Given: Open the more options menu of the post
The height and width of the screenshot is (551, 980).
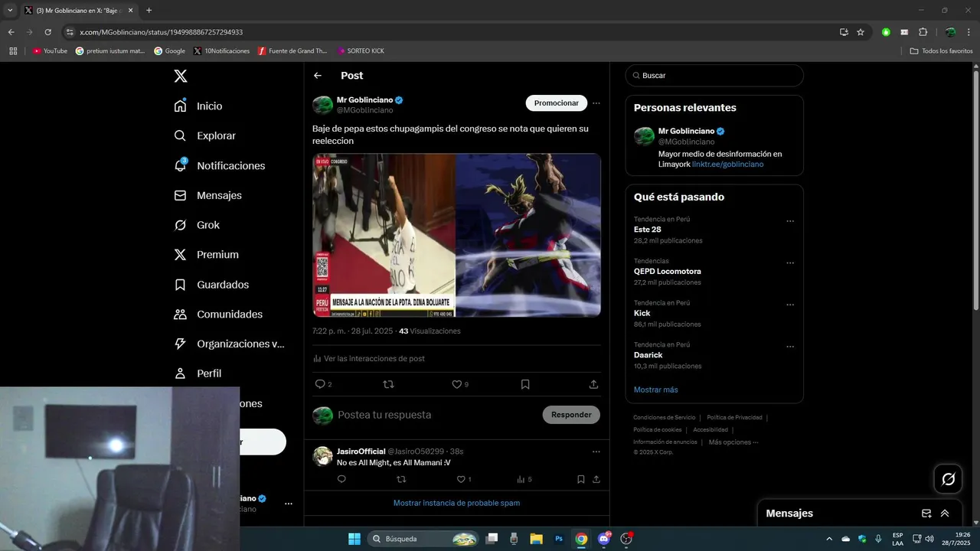Looking at the screenshot, I should (596, 103).
